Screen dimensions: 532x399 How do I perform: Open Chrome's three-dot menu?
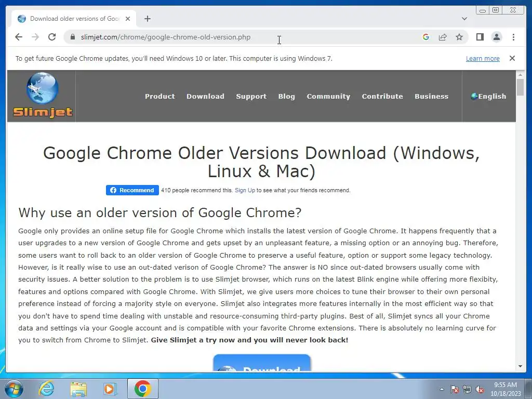pyautogui.click(x=513, y=37)
